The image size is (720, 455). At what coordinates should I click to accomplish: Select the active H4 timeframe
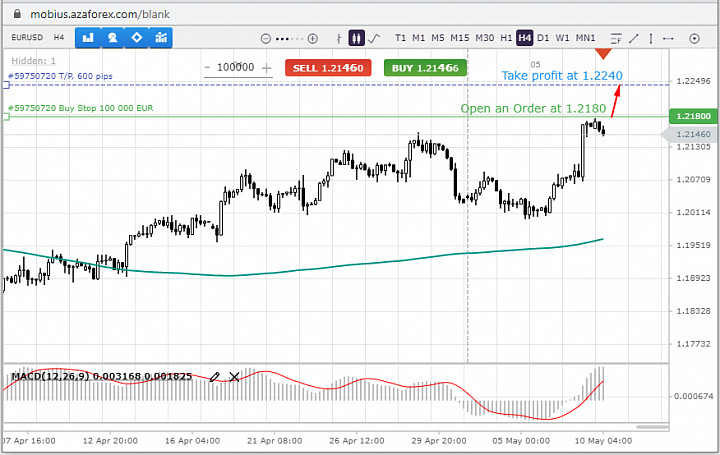click(524, 38)
